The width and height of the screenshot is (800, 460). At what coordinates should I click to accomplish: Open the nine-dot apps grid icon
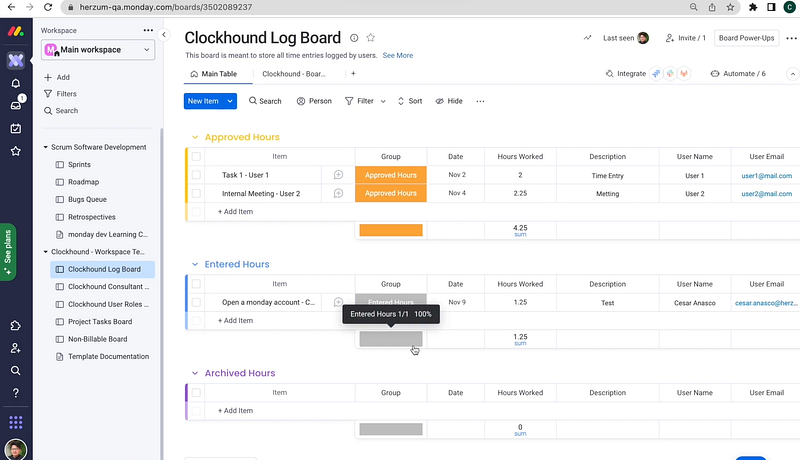(x=16, y=422)
